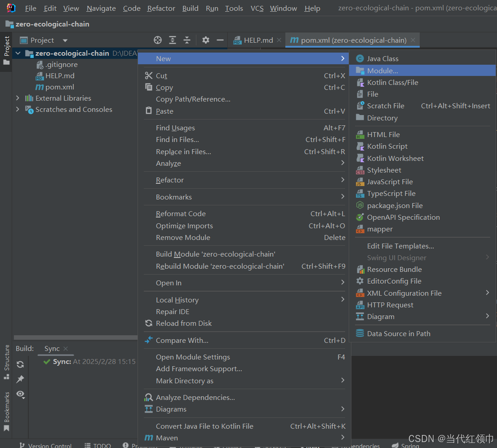
Task: Hide the Project panel with minus icon
Action: pos(220,40)
